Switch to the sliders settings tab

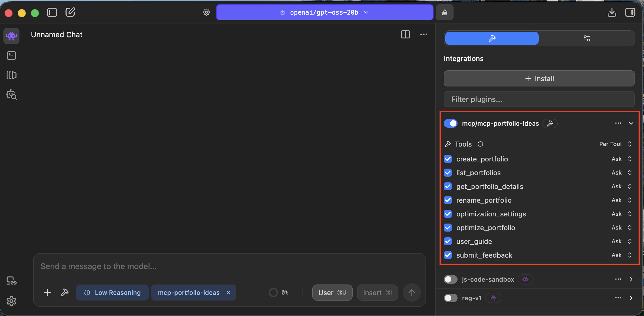(587, 38)
